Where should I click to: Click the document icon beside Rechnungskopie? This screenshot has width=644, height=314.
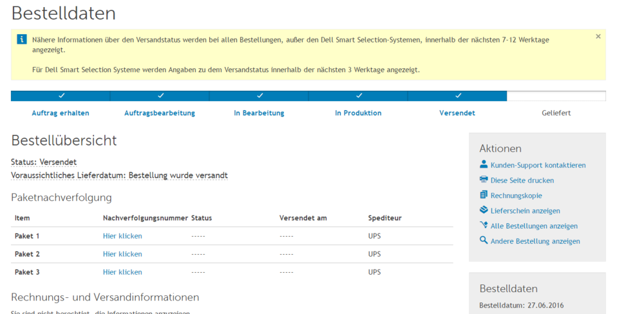point(484,195)
